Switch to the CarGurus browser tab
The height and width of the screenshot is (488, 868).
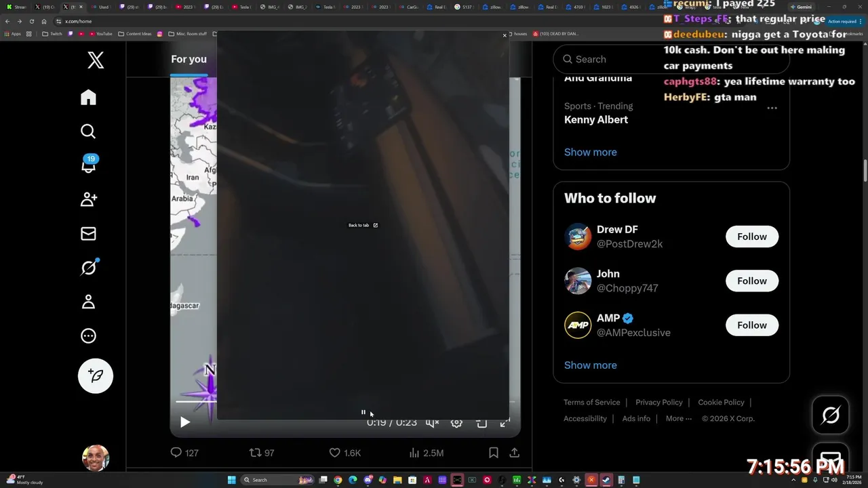[410, 7]
